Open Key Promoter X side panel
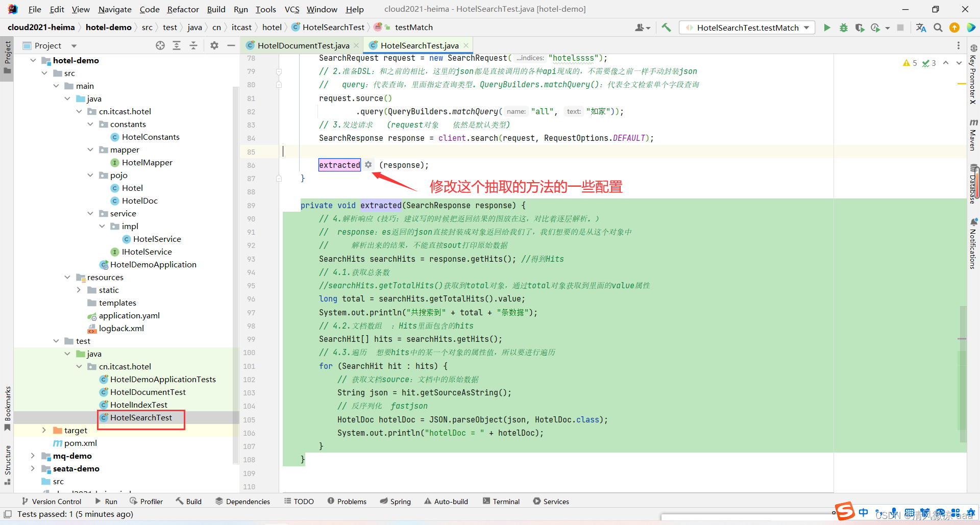The image size is (980, 525). [x=973, y=74]
